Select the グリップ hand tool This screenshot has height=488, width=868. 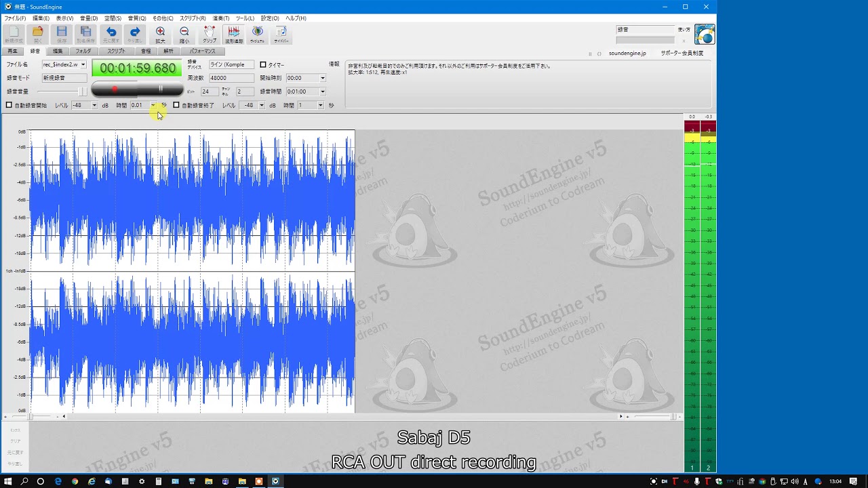click(x=210, y=35)
